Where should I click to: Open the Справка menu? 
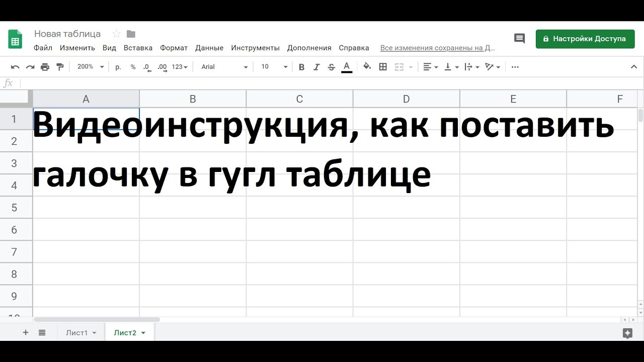point(354,48)
